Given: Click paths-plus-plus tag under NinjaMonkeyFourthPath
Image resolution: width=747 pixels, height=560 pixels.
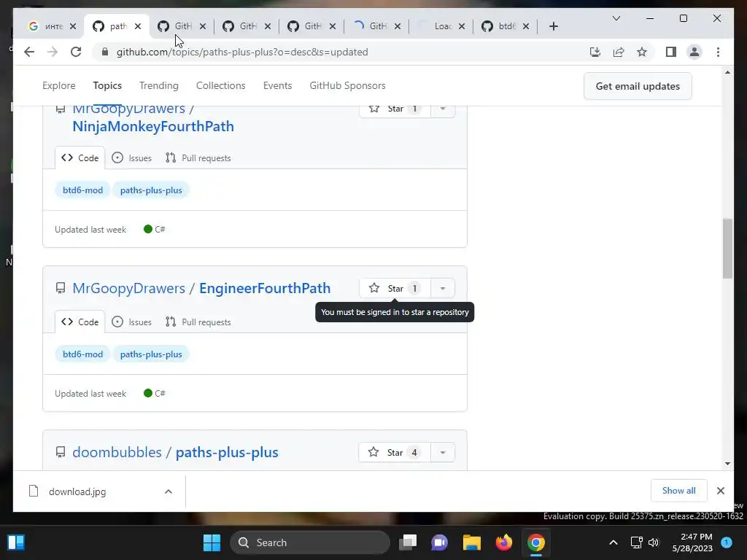Looking at the screenshot, I should [x=151, y=190].
